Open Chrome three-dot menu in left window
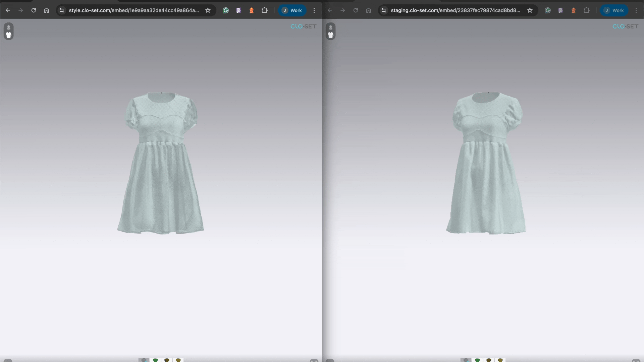 click(314, 10)
